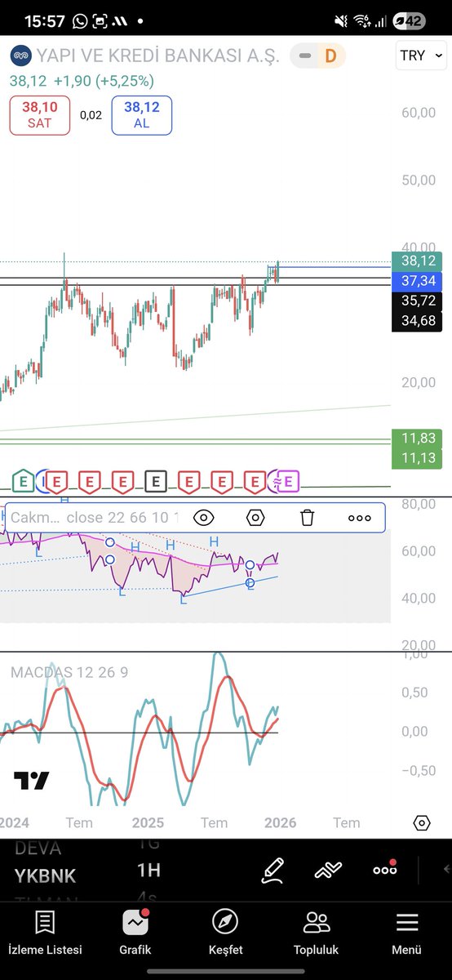Go to the İzleme Listesi tab
This screenshot has height=980, width=452.
(45, 933)
